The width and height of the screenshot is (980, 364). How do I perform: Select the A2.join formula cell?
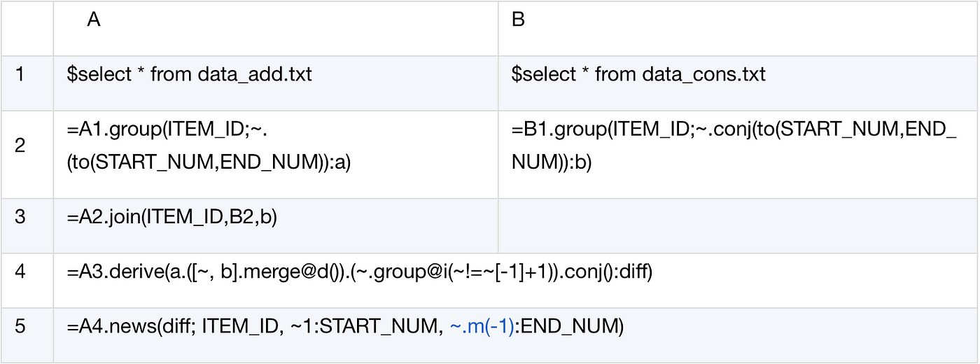click(x=276, y=225)
